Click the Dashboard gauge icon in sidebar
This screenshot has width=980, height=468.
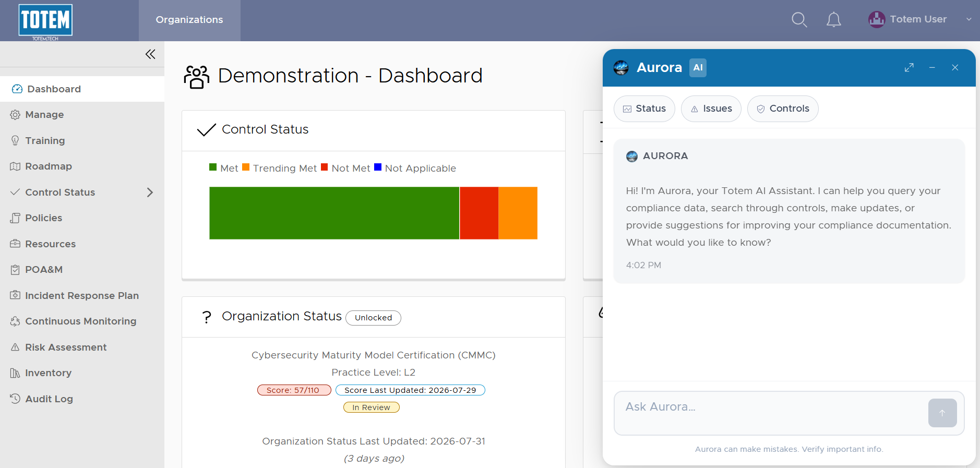click(17, 89)
